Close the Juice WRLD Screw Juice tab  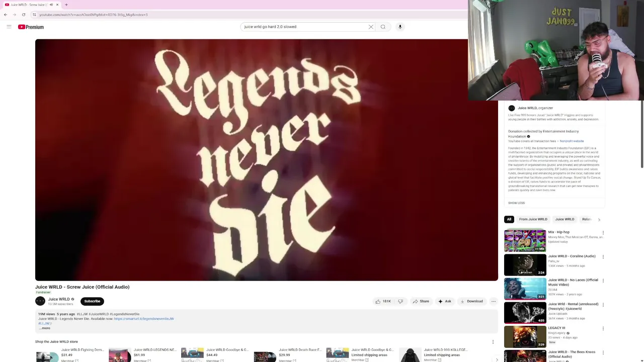coord(57,5)
